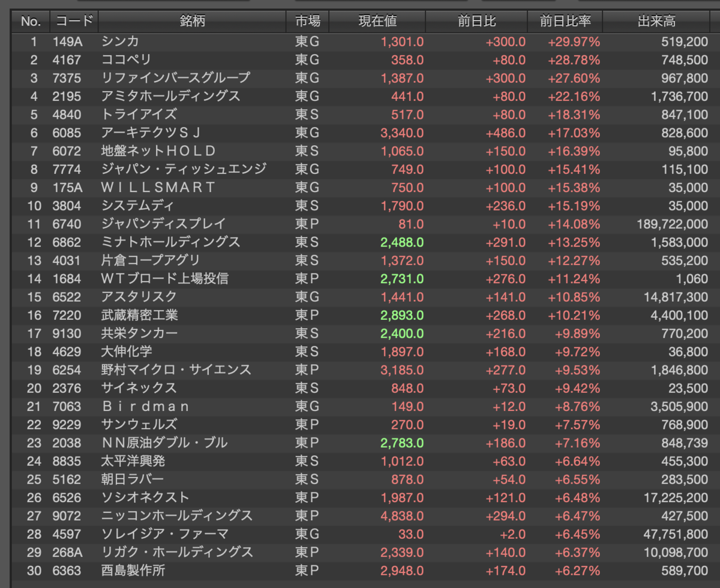Sort by the 現在値 column header
The height and width of the screenshot is (588, 720).
378,22
